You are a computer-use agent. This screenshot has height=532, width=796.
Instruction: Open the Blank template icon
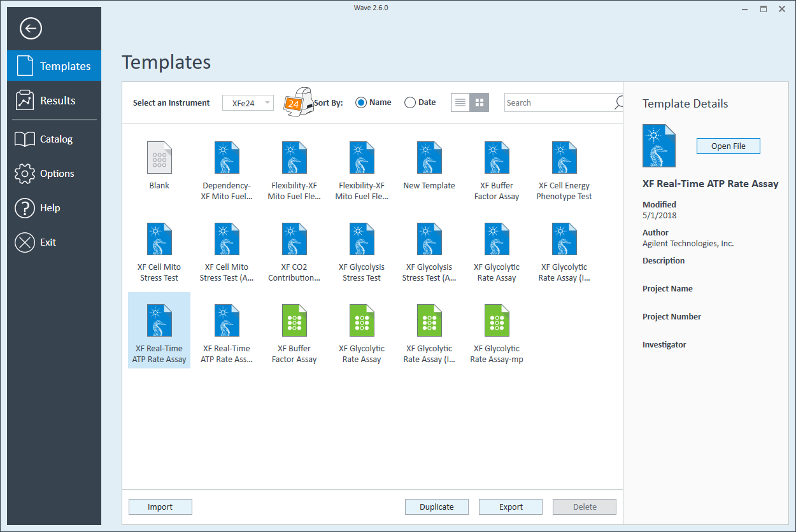click(x=159, y=158)
